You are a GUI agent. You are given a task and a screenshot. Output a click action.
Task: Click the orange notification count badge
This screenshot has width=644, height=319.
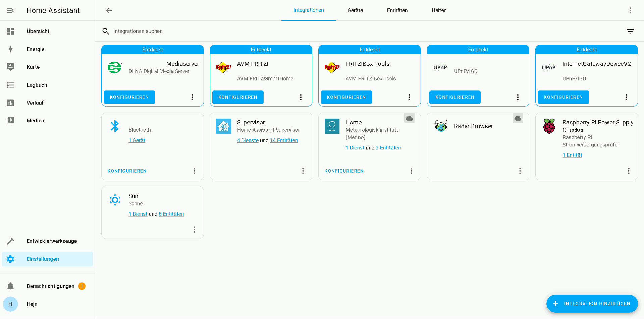tap(82, 286)
